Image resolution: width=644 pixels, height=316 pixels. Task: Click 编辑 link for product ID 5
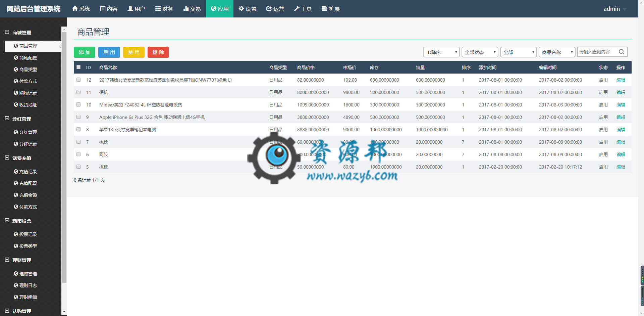[621, 167]
